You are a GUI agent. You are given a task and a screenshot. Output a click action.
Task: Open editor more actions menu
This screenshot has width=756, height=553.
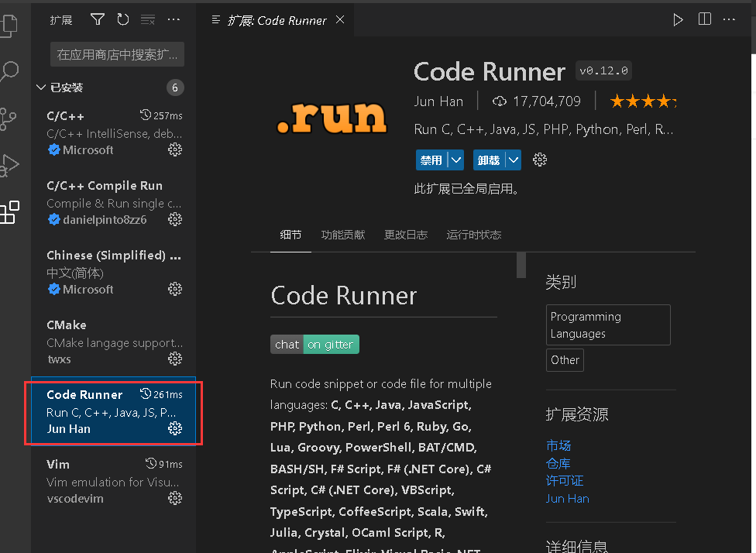[x=729, y=20]
